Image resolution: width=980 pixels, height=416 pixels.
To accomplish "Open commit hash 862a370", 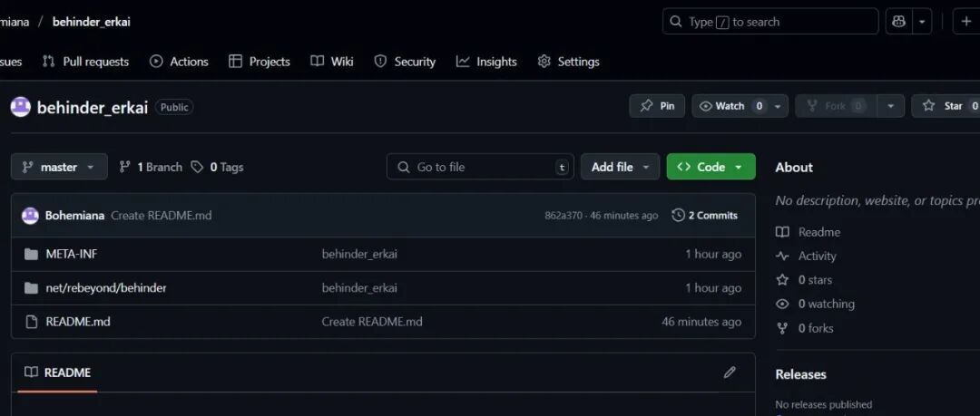I will point(563,216).
